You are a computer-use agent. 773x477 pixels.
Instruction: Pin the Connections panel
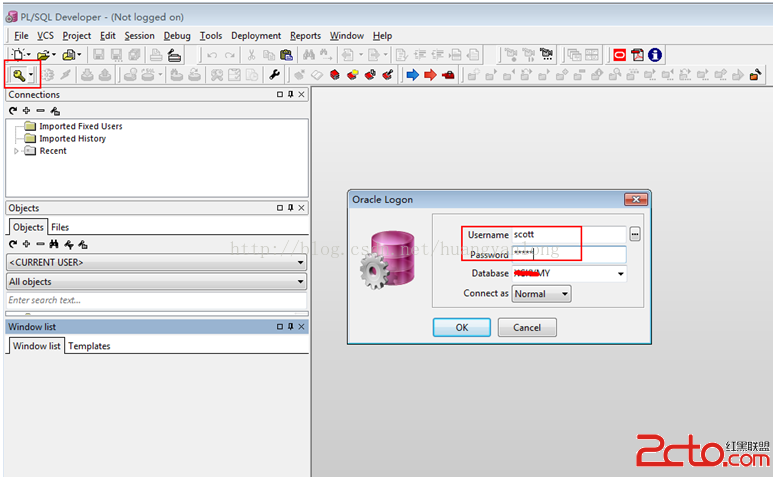point(290,94)
